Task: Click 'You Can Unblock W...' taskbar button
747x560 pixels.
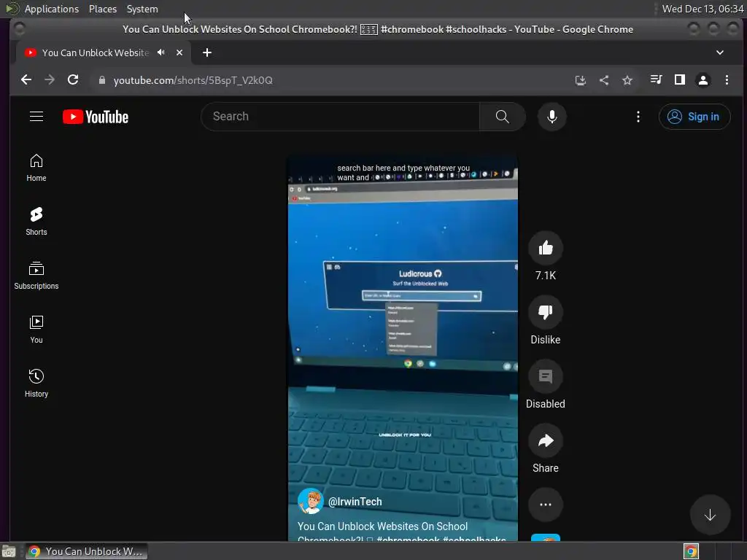Action: pyautogui.click(x=87, y=551)
